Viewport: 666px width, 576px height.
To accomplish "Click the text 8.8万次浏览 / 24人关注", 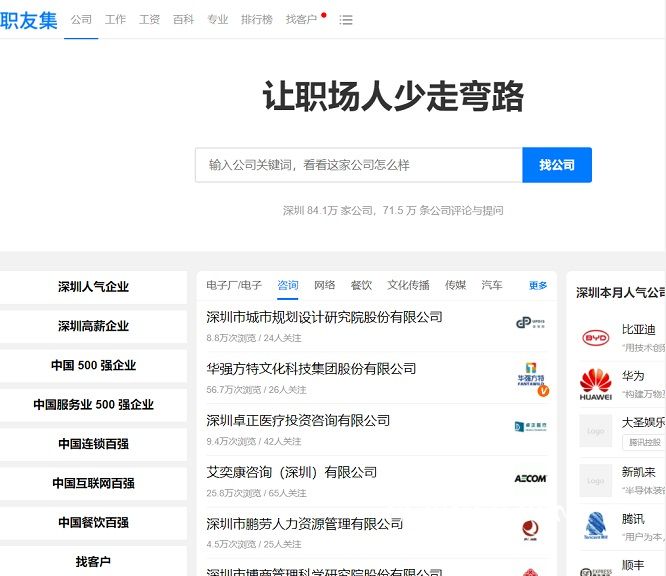I will pos(254,338).
